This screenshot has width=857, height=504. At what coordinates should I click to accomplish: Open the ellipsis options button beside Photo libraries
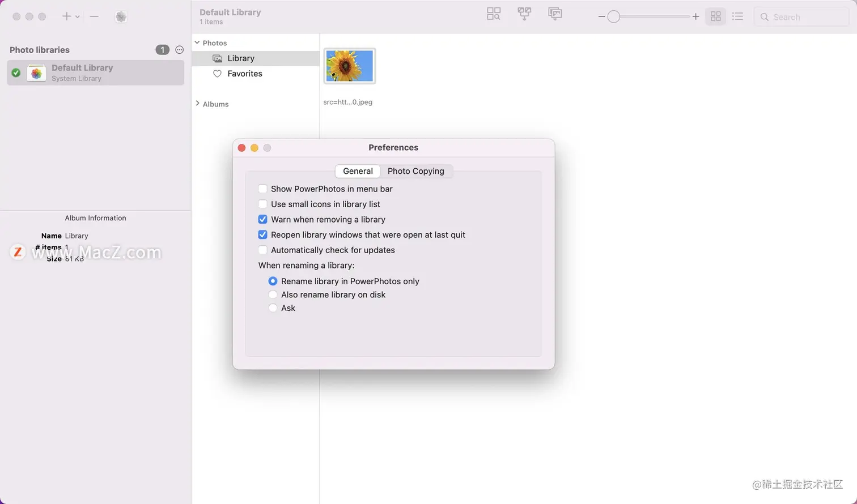(x=180, y=50)
